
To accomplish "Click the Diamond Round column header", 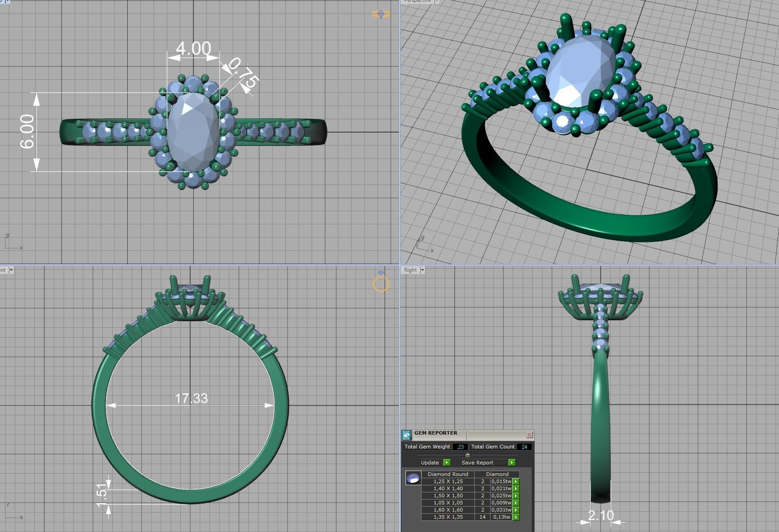I will (x=448, y=474).
